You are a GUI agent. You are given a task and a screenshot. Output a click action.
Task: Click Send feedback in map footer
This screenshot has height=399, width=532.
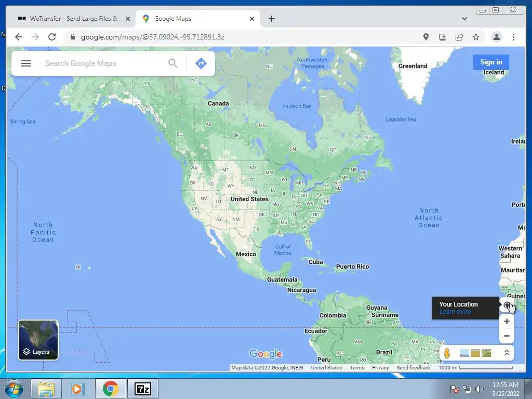point(413,367)
